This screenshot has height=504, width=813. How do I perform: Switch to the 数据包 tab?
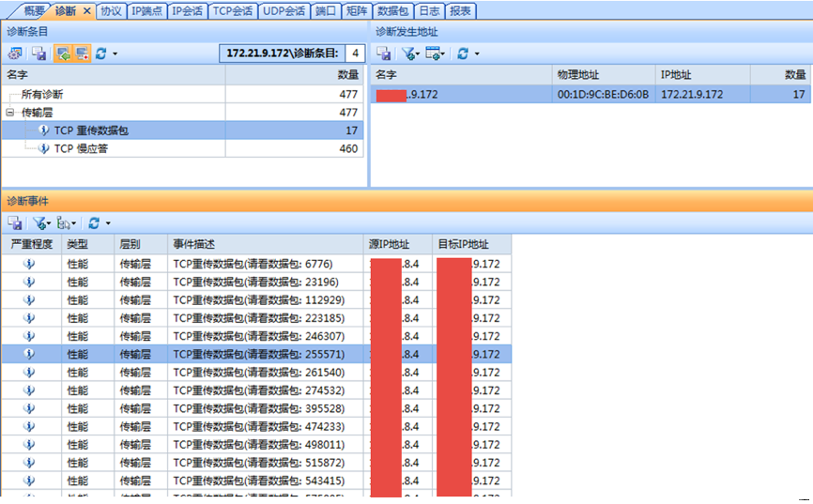[393, 11]
